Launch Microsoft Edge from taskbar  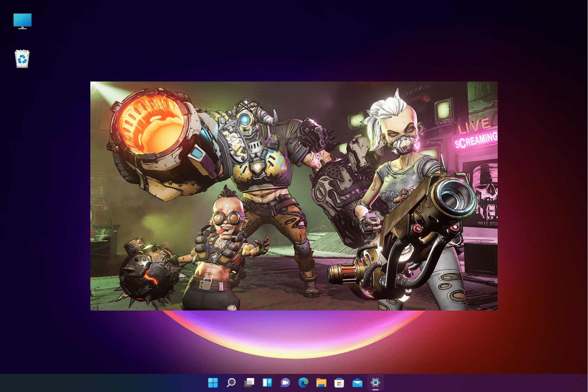[303, 383]
